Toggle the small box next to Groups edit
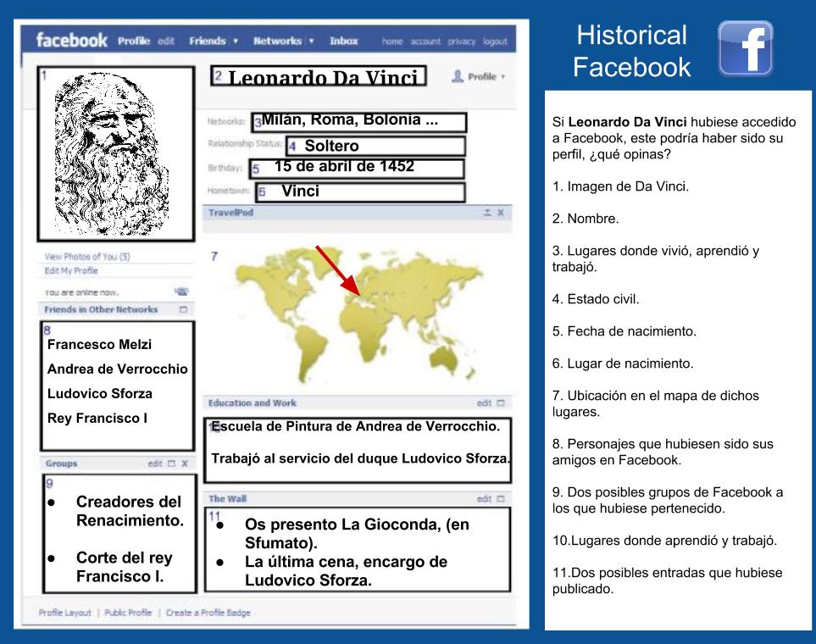816x644 pixels. pyautogui.click(x=171, y=464)
